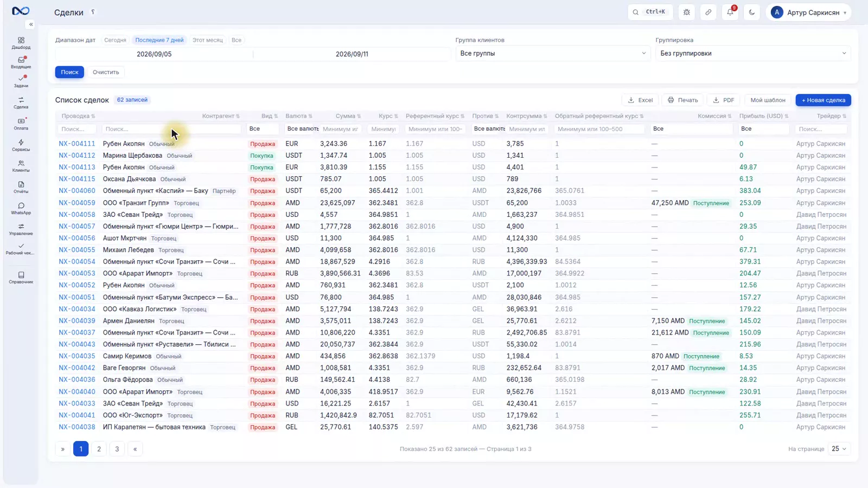
Task: Open the rows-per-page 25 dropdown
Action: (x=839, y=449)
